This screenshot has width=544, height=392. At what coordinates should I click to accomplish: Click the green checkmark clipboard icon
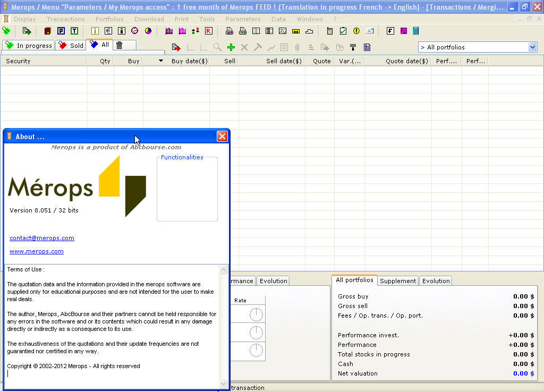tap(343, 31)
